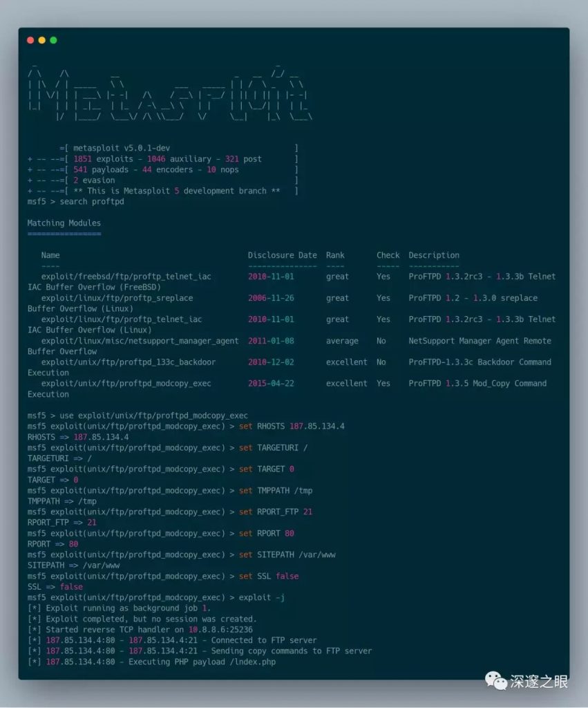Click the '321 post' count

(243, 159)
